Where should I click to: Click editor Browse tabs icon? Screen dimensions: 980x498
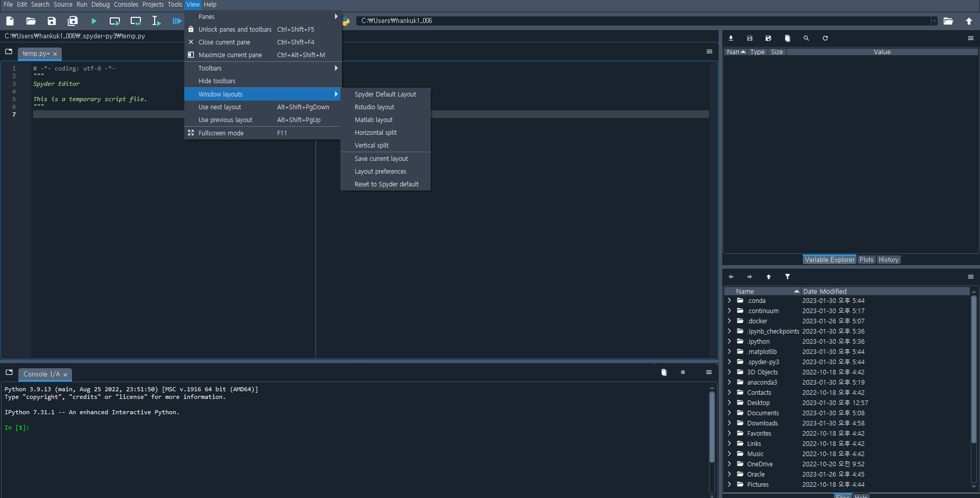pyautogui.click(x=9, y=52)
